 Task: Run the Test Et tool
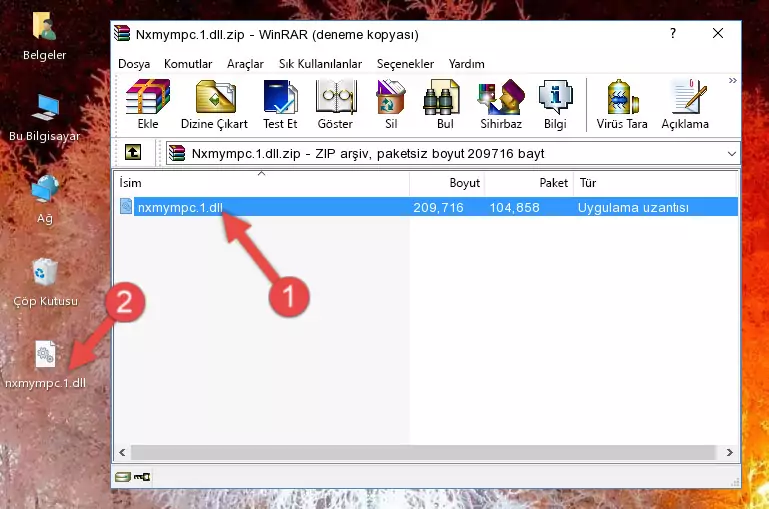click(280, 104)
